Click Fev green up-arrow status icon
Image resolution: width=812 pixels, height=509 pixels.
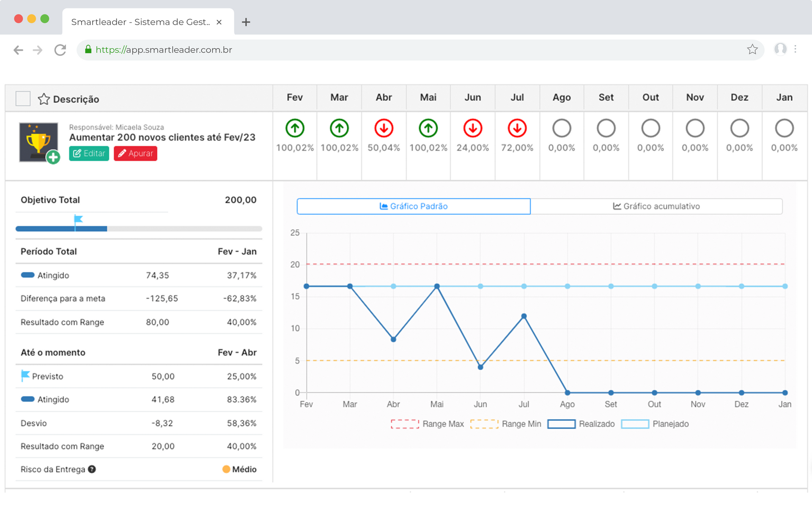(x=295, y=128)
